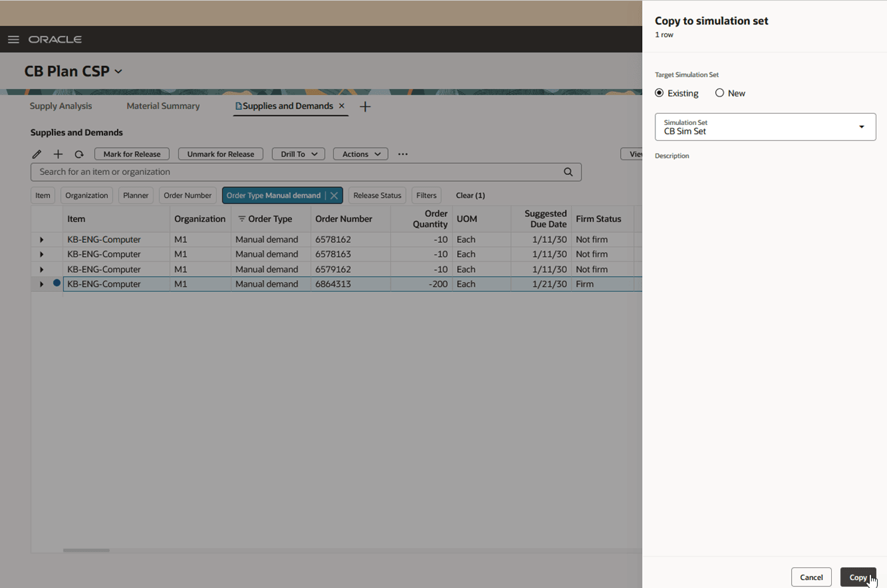Click the Order Number filter chip
The height and width of the screenshot is (588, 887).
tap(188, 196)
